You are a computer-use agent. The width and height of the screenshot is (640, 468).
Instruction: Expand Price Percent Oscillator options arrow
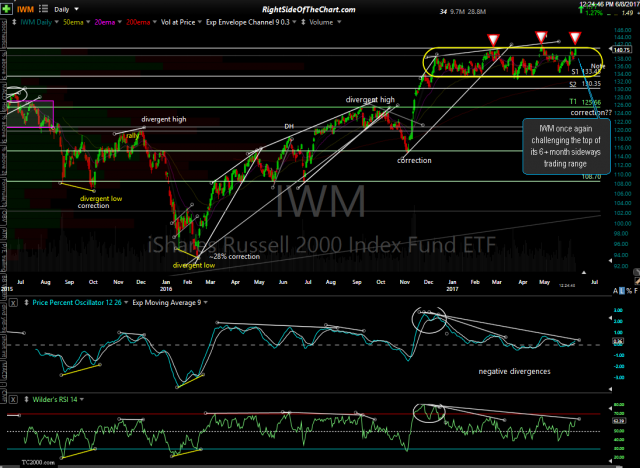coord(126,303)
